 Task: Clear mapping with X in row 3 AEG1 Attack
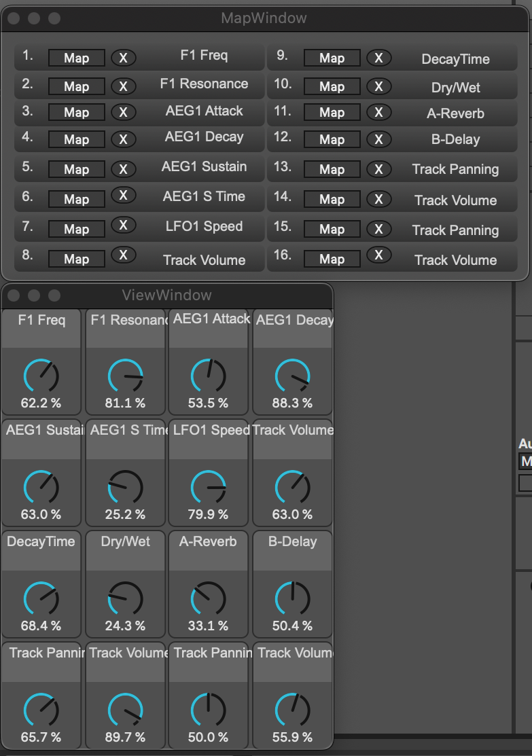click(x=123, y=112)
